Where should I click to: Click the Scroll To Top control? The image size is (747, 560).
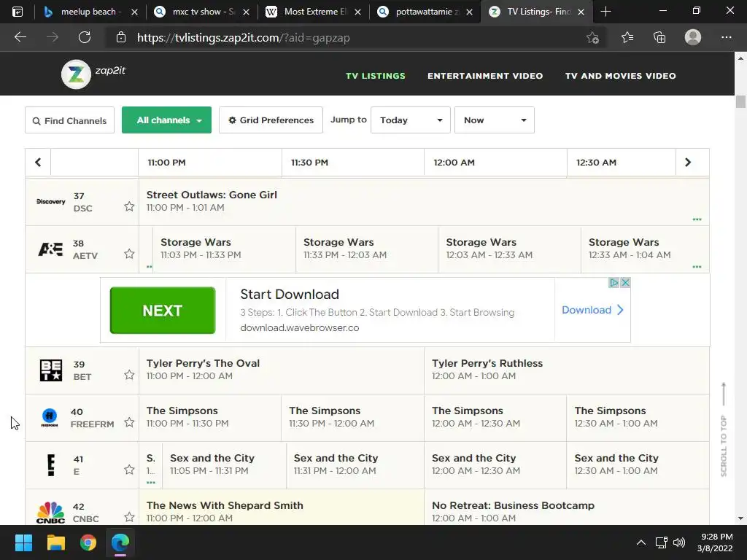(724, 429)
